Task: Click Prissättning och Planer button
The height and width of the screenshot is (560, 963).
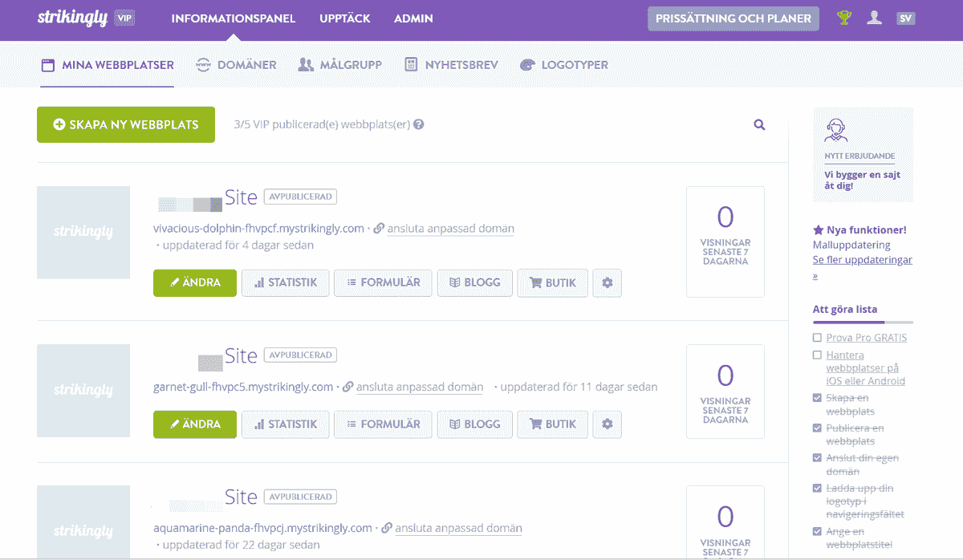Action: click(x=733, y=18)
